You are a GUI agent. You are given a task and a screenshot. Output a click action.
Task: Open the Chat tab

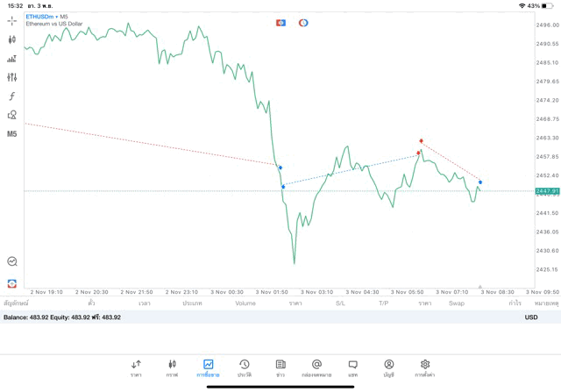tap(352, 367)
